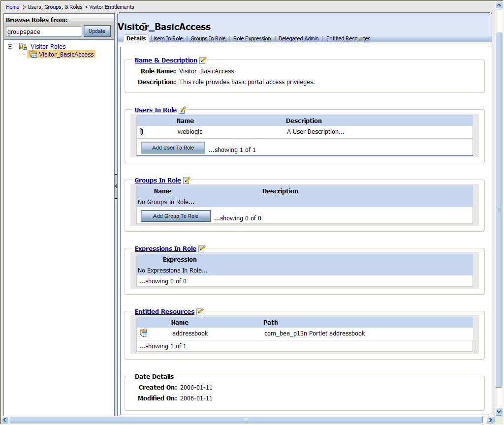Click 'Visitor Entitlements' breadcrumb text
This screenshot has height=425, width=504.
click(112, 7)
